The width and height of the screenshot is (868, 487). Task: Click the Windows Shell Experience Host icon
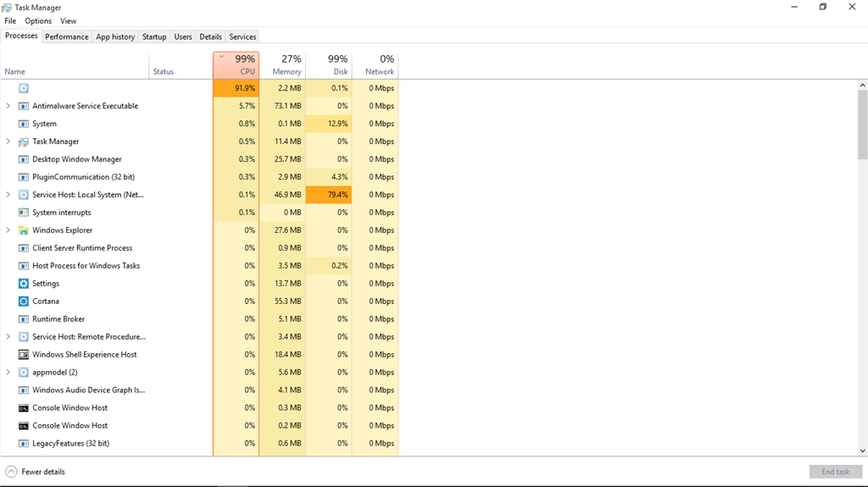23,354
